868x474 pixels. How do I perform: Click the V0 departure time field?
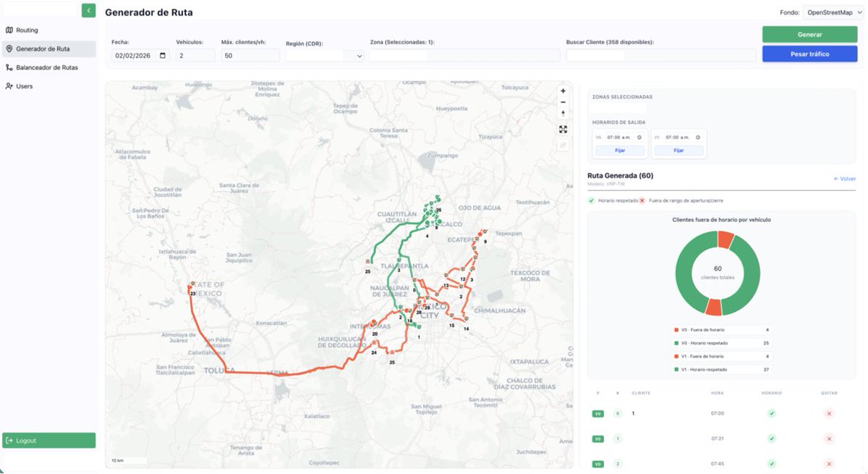[624, 137]
